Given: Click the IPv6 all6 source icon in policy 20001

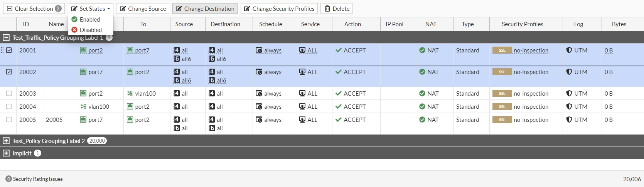Looking at the screenshot, I should coord(177,59).
